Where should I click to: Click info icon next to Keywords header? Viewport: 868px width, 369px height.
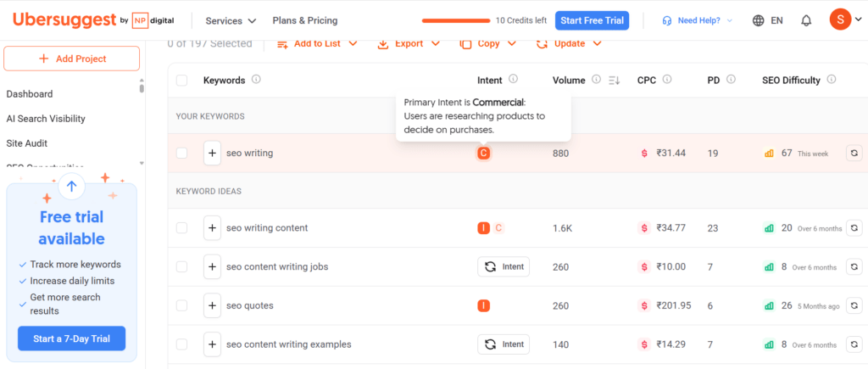(x=256, y=80)
